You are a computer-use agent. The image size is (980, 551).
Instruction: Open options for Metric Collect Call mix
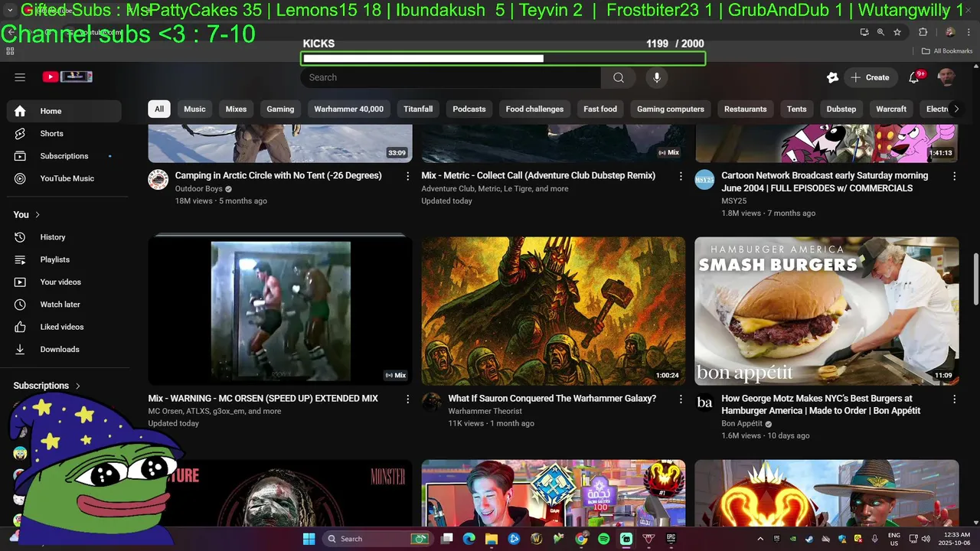[x=681, y=176]
